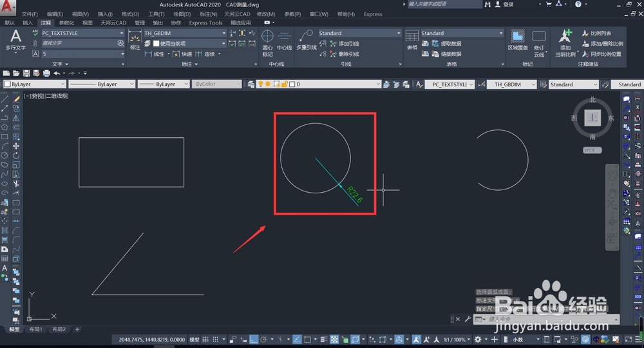Click the print (plot) icon in quick access toolbar
This screenshot has width=644, height=348.
46,73
